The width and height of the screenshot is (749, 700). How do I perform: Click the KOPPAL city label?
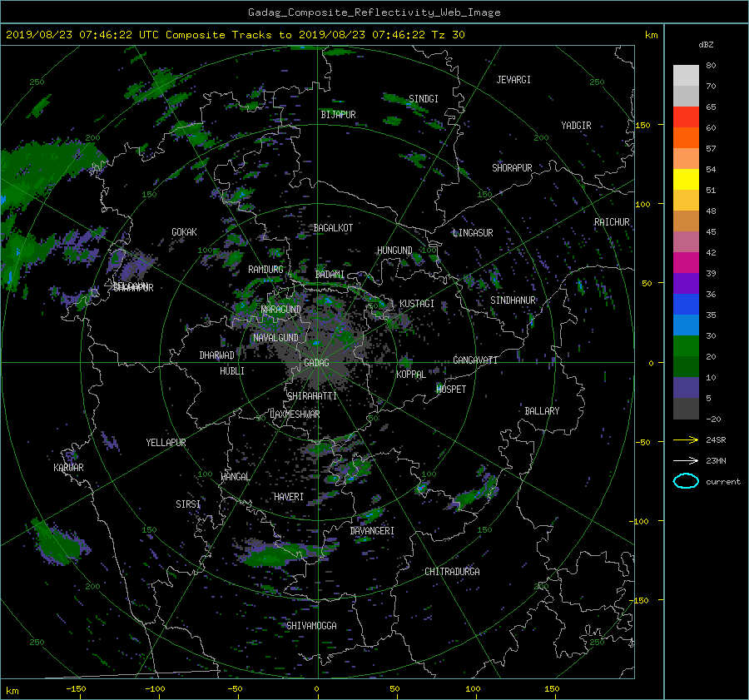(x=411, y=374)
